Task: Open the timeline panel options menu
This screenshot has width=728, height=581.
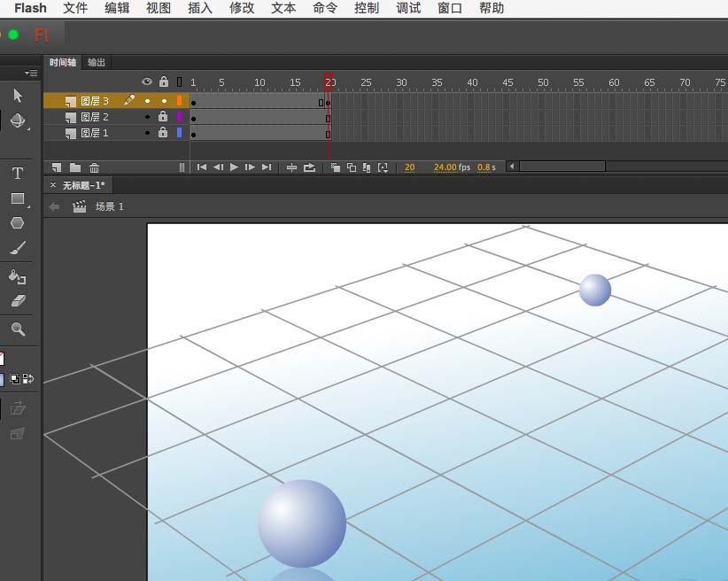Action: 32,74
